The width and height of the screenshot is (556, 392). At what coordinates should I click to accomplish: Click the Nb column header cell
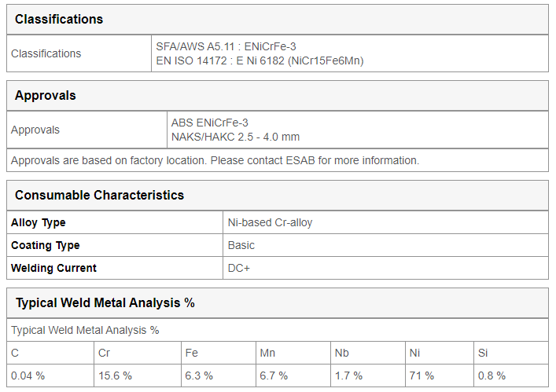pos(368,353)
